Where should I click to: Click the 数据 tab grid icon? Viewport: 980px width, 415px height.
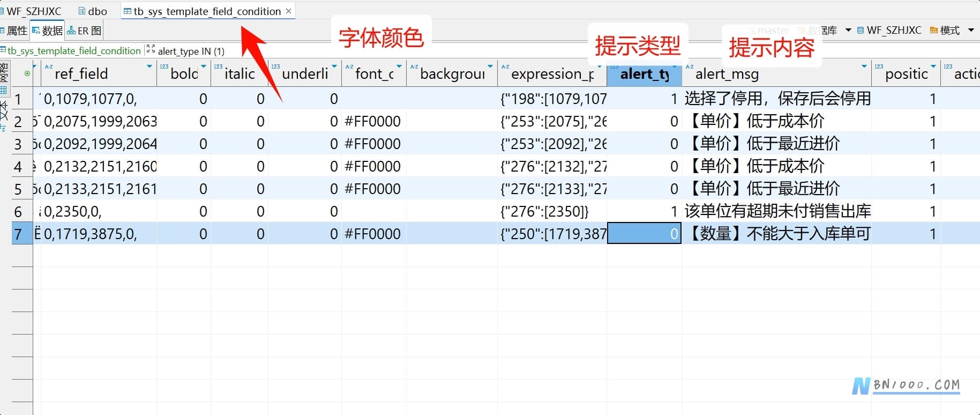36,31
